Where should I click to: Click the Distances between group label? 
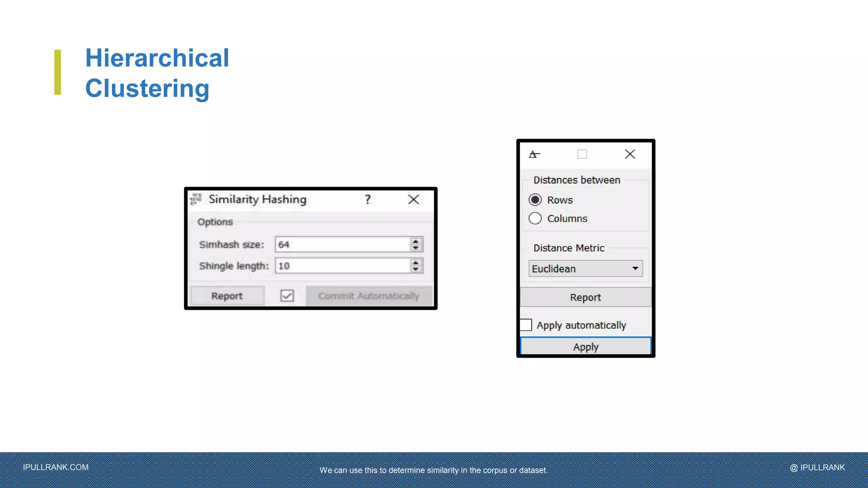(577, 180)
